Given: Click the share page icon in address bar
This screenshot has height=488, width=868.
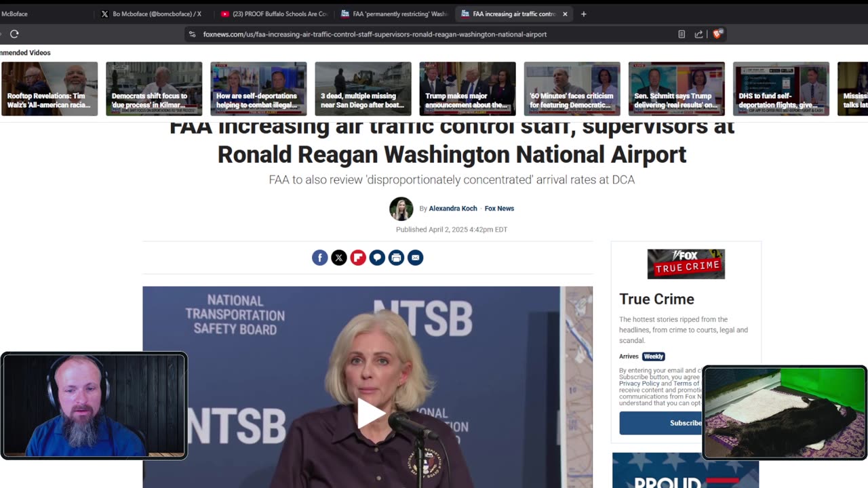Looking at the screenshot, I should click(x=698, y=34).
